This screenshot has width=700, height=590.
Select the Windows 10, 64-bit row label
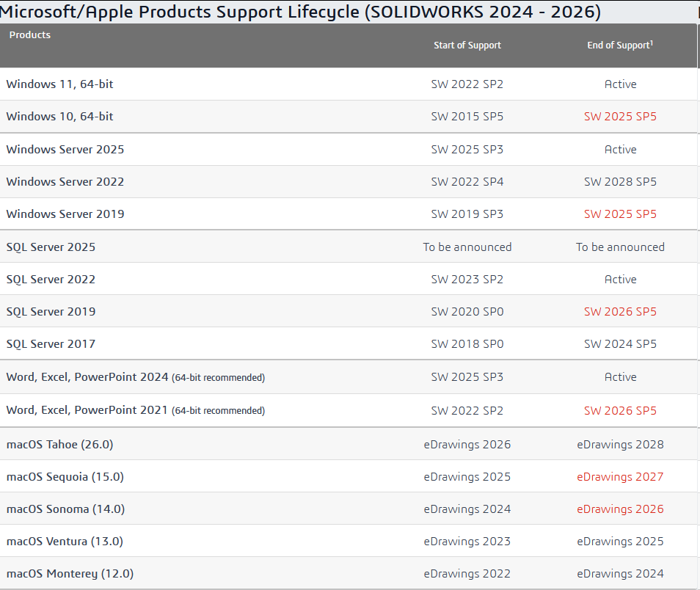60,116
